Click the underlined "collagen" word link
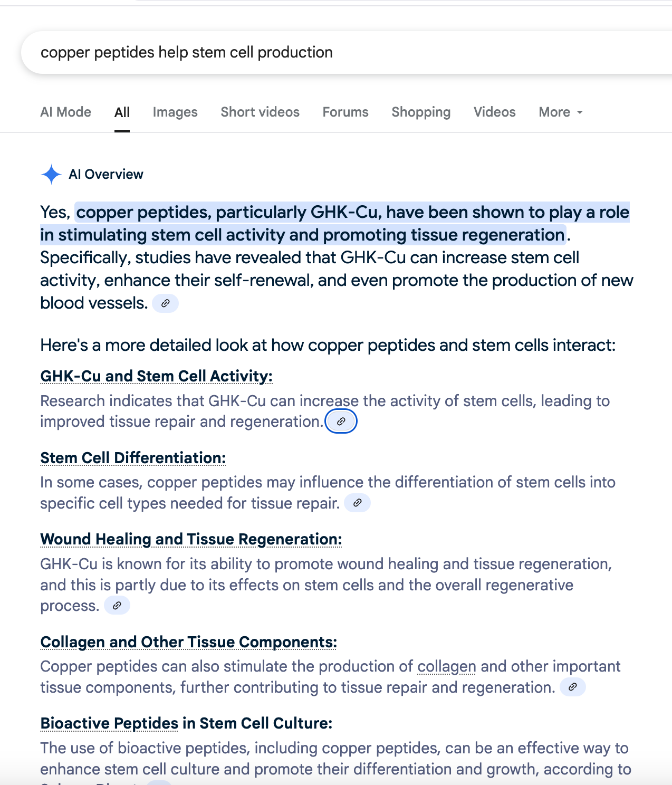The image size is (672, 785). point(446,666)
